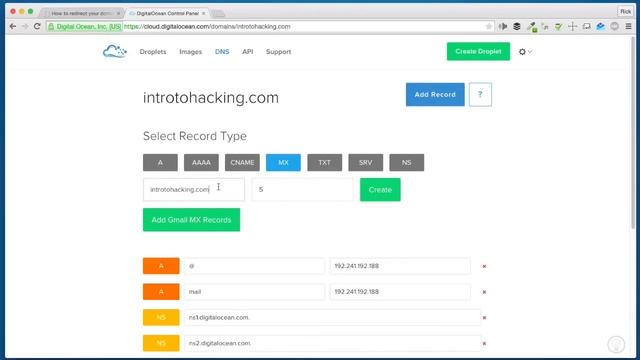Click the crosshair plus extension icon

572,27
